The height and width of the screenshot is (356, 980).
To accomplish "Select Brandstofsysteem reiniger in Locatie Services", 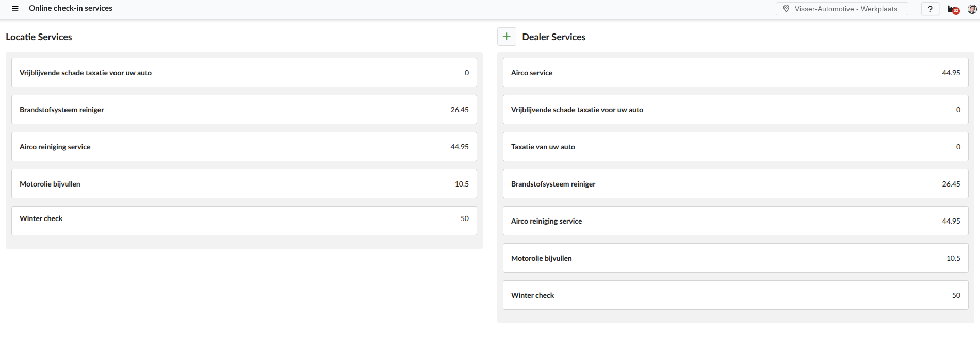I will [x=244, y=110].
